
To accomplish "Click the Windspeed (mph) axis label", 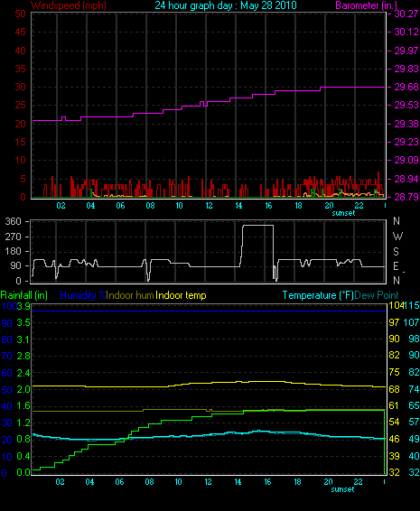I will (x=68, y=5).
